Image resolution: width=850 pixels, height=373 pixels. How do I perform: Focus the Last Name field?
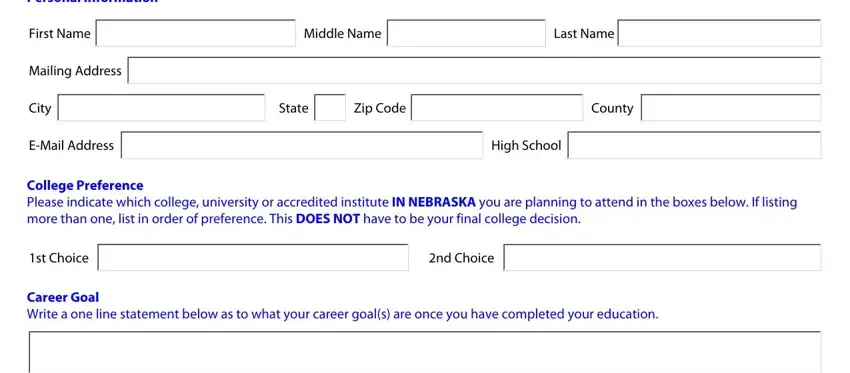point(719,33)
